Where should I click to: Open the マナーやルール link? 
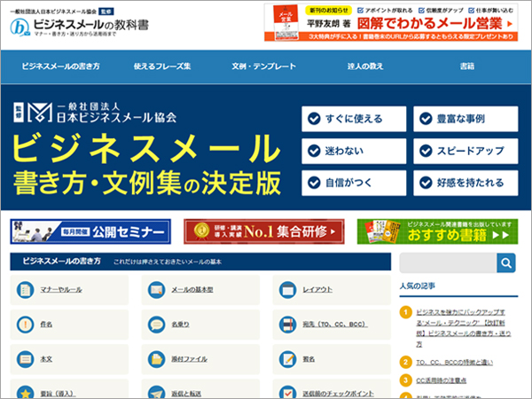point(61,290)
